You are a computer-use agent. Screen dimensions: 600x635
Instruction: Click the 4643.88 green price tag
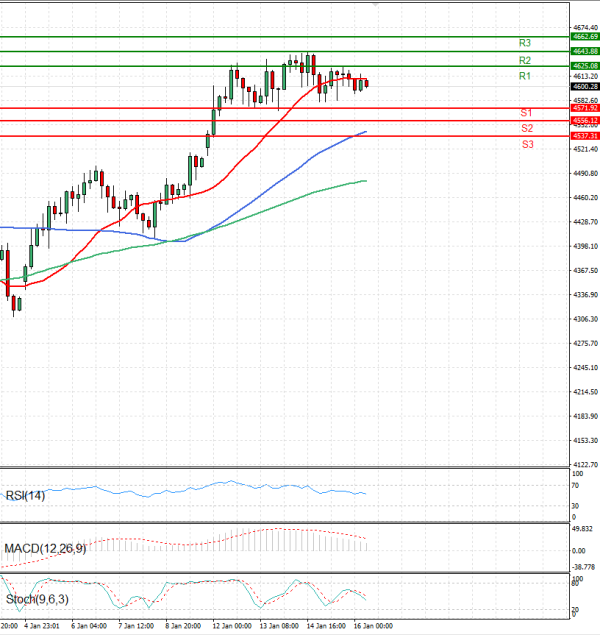[585, 51]
